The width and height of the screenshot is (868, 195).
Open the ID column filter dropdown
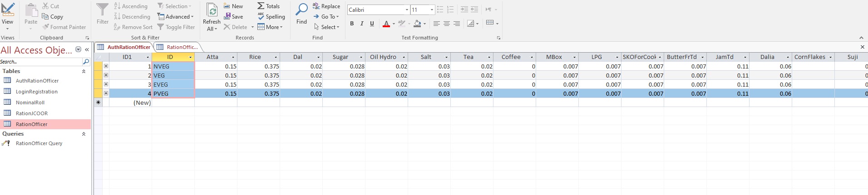(x=191, y=57)
